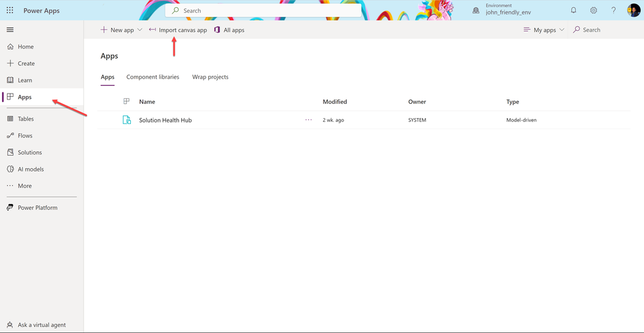Open Solution Health Hub more commands ellipsis
This screenshot has width=644, height=333.
coord(308,120)
